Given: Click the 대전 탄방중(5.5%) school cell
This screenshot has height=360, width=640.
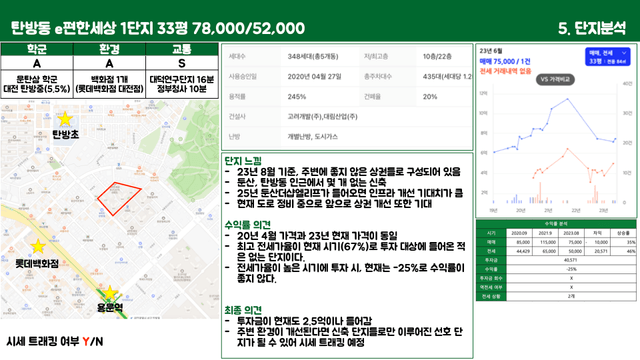Looking at the screenshot, I should point(37,84).
